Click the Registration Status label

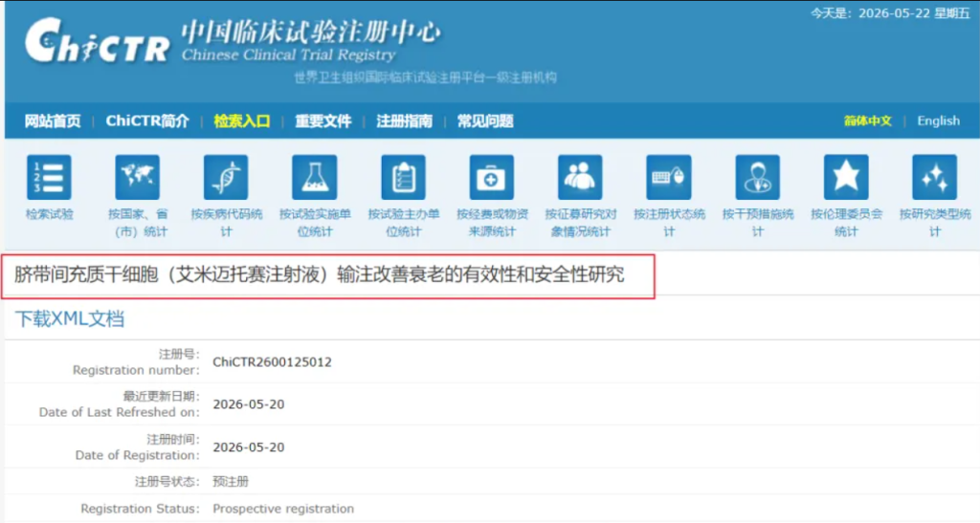point(140,509)
